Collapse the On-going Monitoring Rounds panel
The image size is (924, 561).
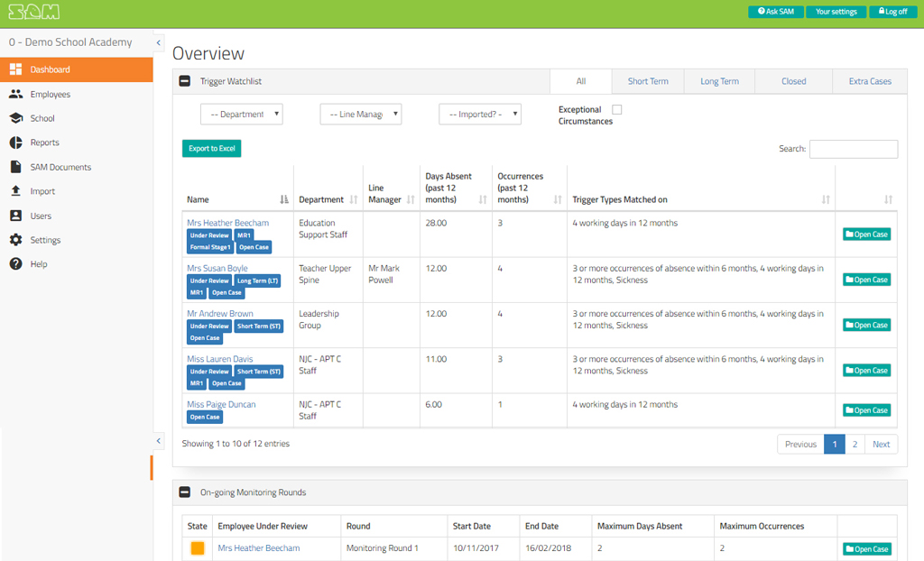coord(184,492)
